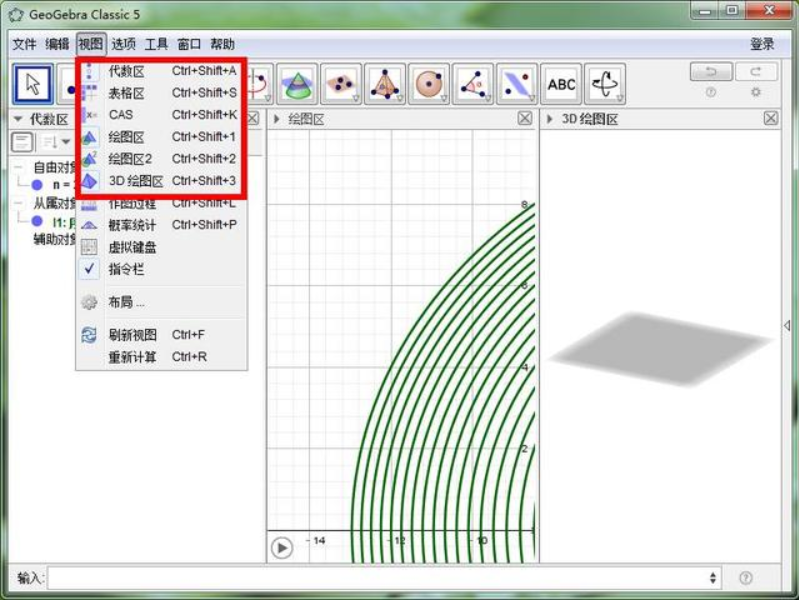
Task: Toggle 3D 绘图区 view in menu
Action: click(163, 181)
